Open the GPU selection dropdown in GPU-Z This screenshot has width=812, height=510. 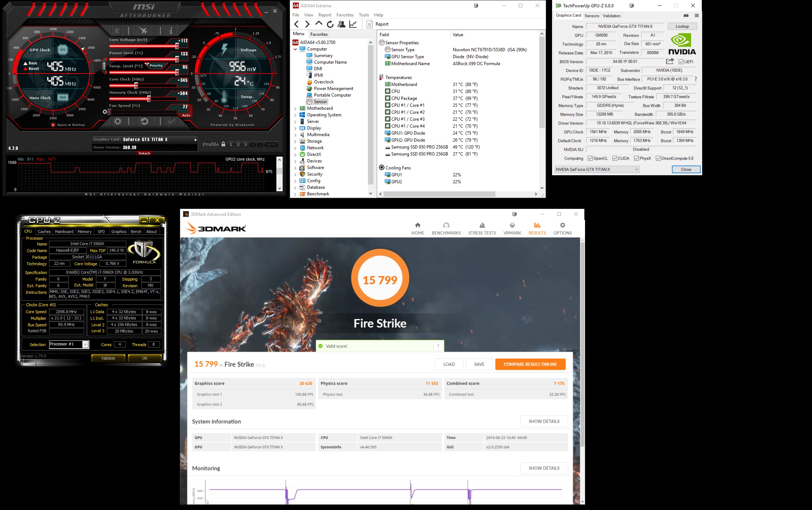(597, 169)
